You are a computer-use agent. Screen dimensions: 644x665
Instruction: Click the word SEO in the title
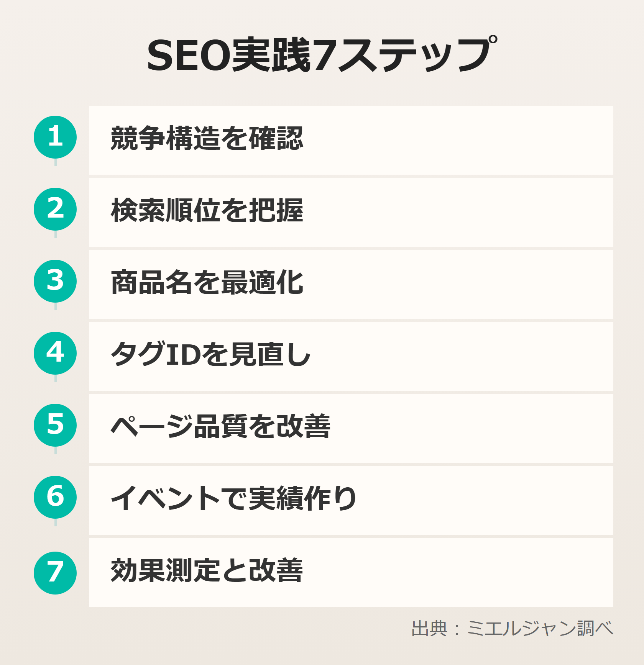coord(189,56)
